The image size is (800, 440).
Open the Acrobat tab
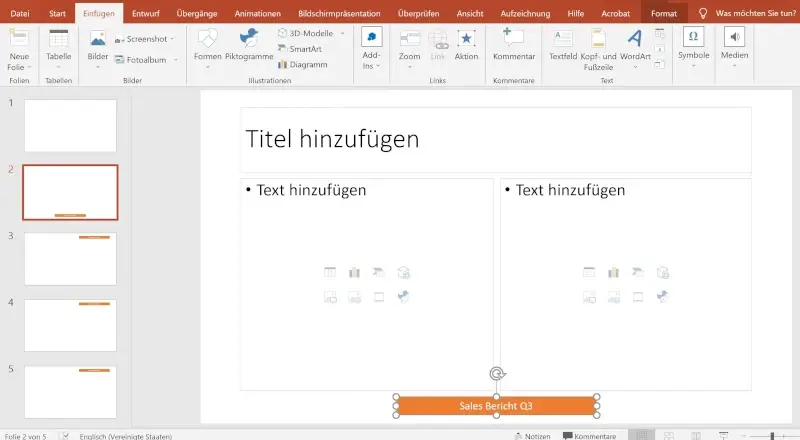click(615, 14)
